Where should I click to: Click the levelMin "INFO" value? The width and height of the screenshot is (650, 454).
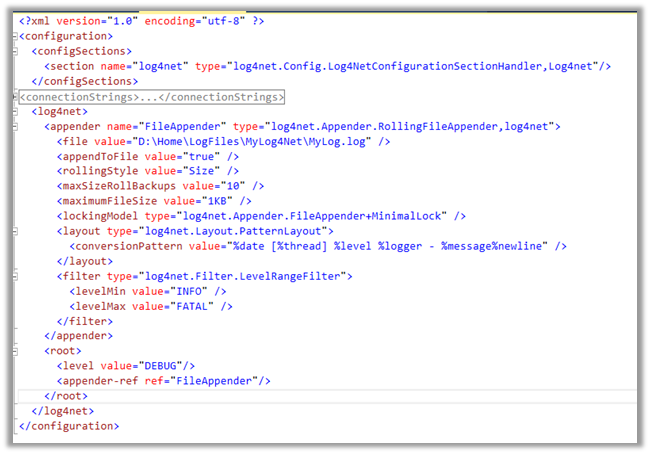(172, 291)
